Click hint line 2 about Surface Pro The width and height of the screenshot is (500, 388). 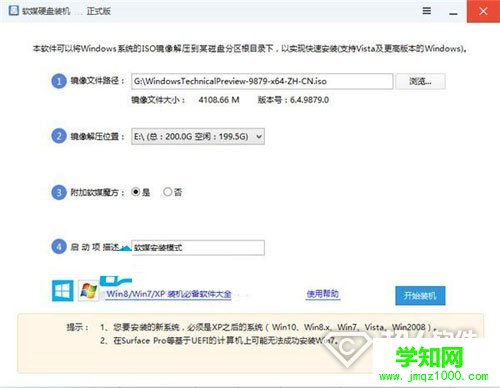tap(219, 341)
